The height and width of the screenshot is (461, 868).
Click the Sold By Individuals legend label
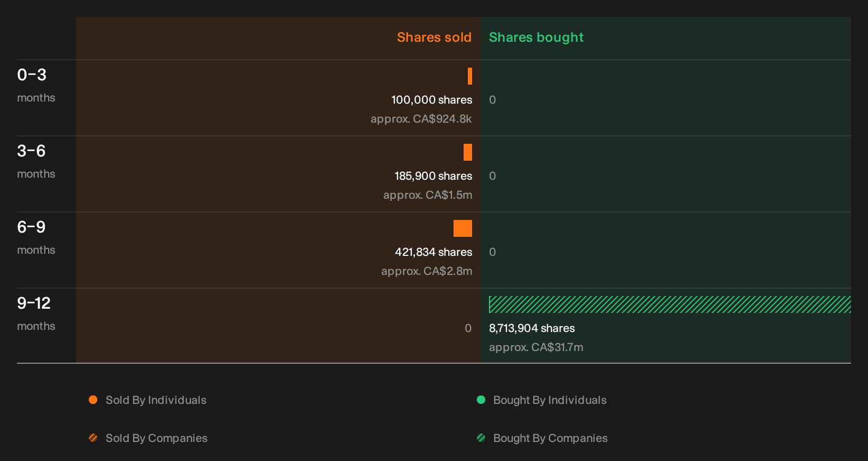tap(156, 400)
